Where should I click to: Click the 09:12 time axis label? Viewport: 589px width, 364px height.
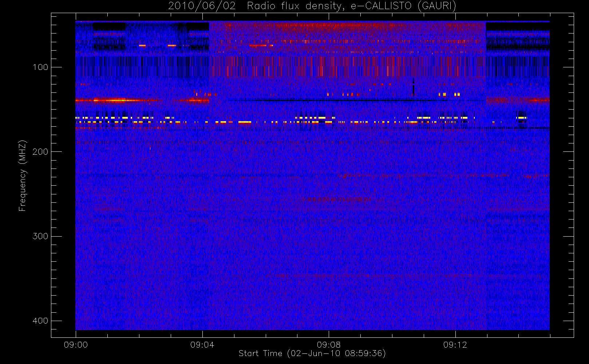(455, 345)
